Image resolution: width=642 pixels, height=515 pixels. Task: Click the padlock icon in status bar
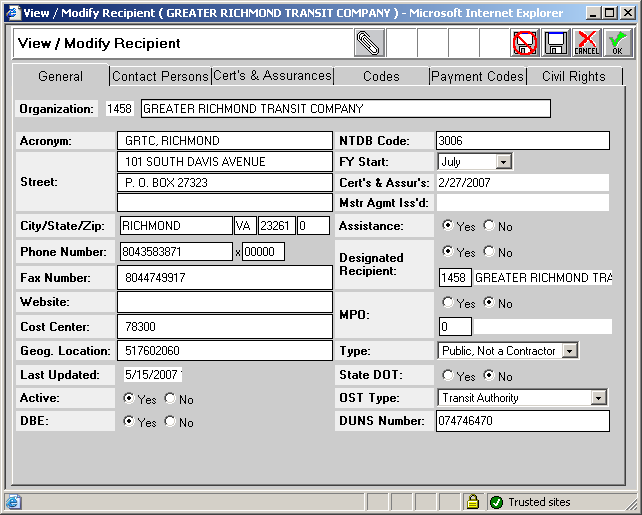pyautogui.click(x=472, y=502)
